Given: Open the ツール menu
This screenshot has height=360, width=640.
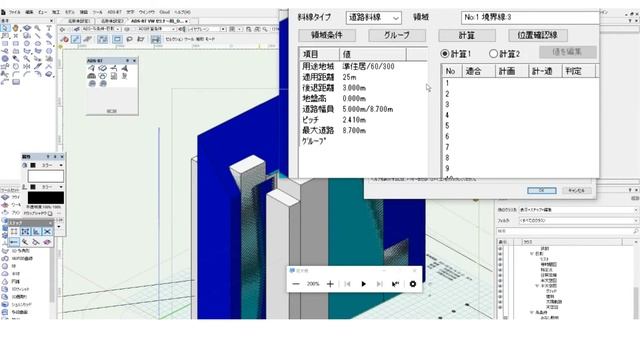Looking at the screenshot, I should [98, 12].
